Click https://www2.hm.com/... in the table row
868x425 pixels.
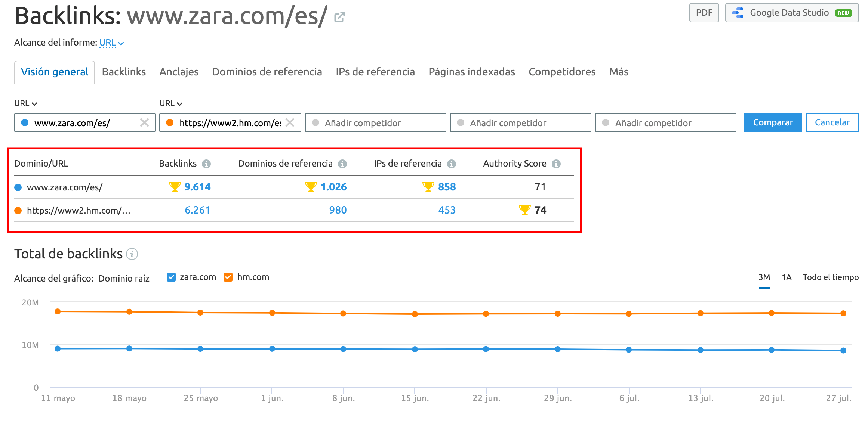(79, 211)
